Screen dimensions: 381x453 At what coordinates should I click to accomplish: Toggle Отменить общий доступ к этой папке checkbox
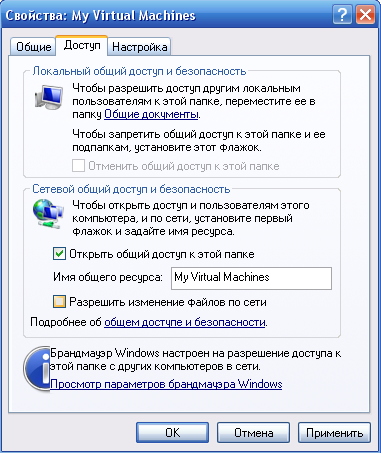click(78, 166)
